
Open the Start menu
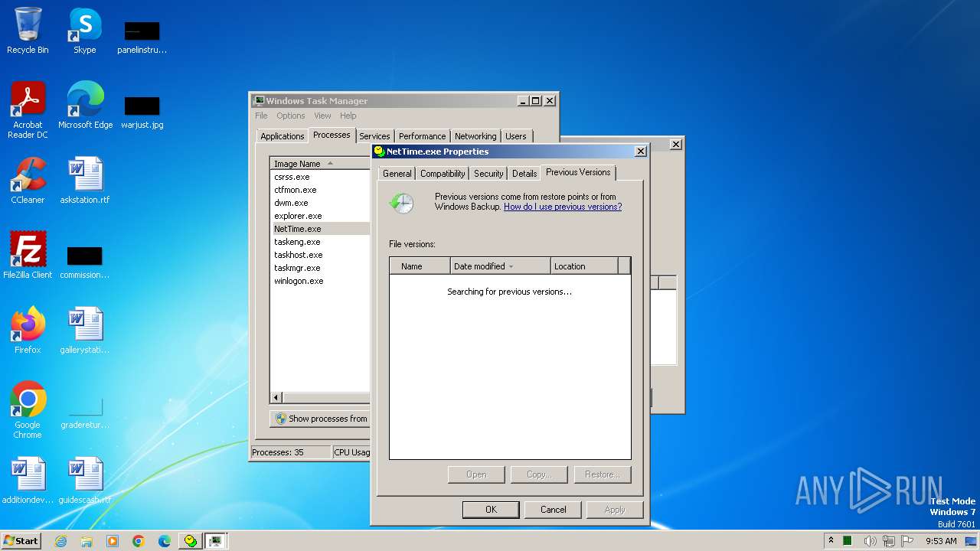pos(21,541)
